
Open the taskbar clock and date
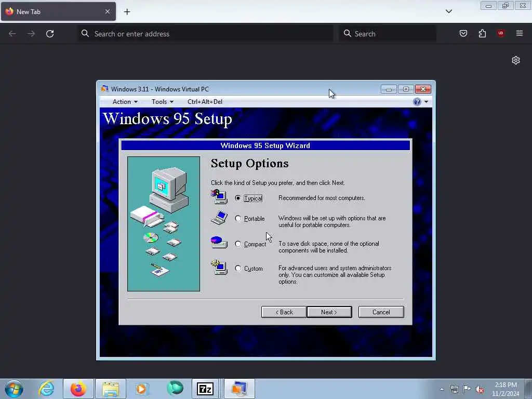(x=506, y=389)
